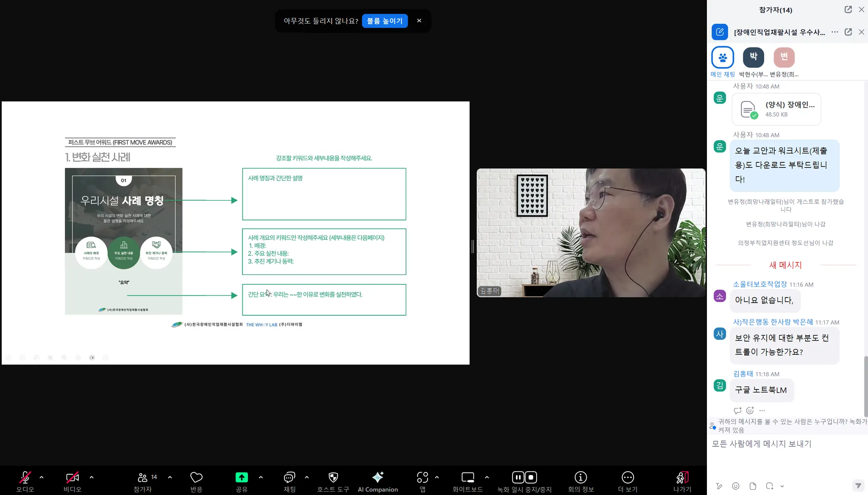Turn on the video camera
Screen dimensions: 868x495
point(72,478)
